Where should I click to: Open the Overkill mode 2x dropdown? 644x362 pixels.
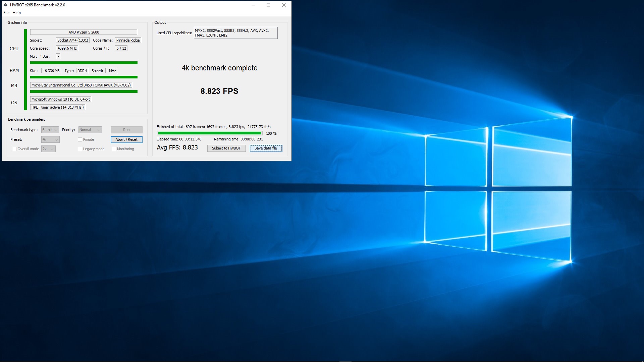tap(48, 149)
